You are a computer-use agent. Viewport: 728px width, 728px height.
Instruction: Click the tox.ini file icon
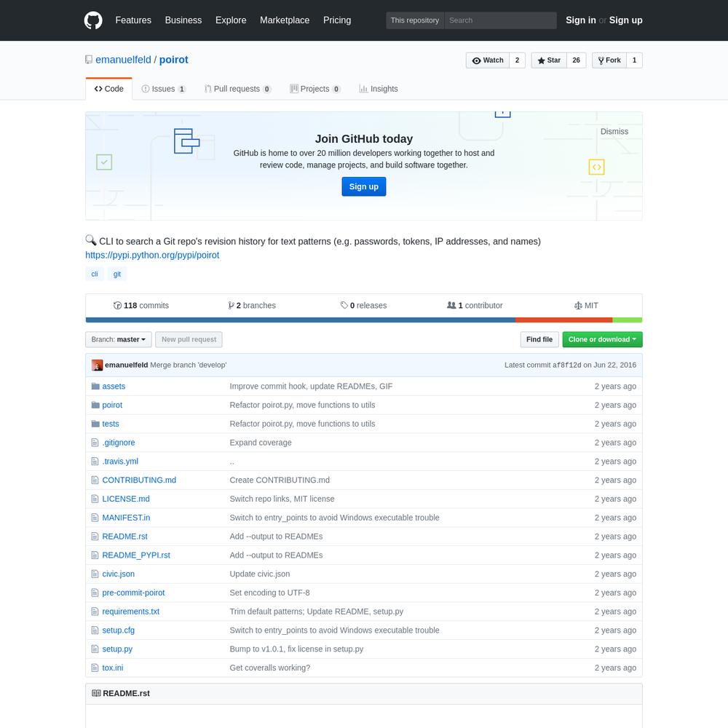pyautogui.click(x=95, y=668)
